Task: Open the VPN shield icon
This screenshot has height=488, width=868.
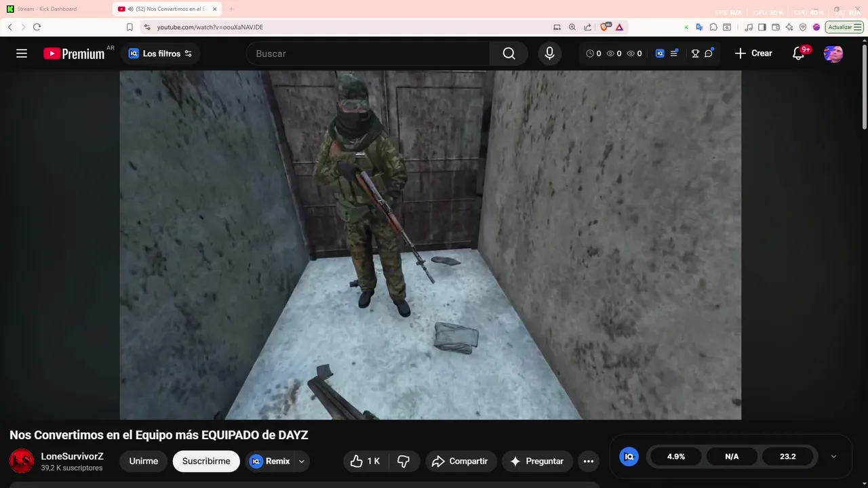Action: pos(803,27)
